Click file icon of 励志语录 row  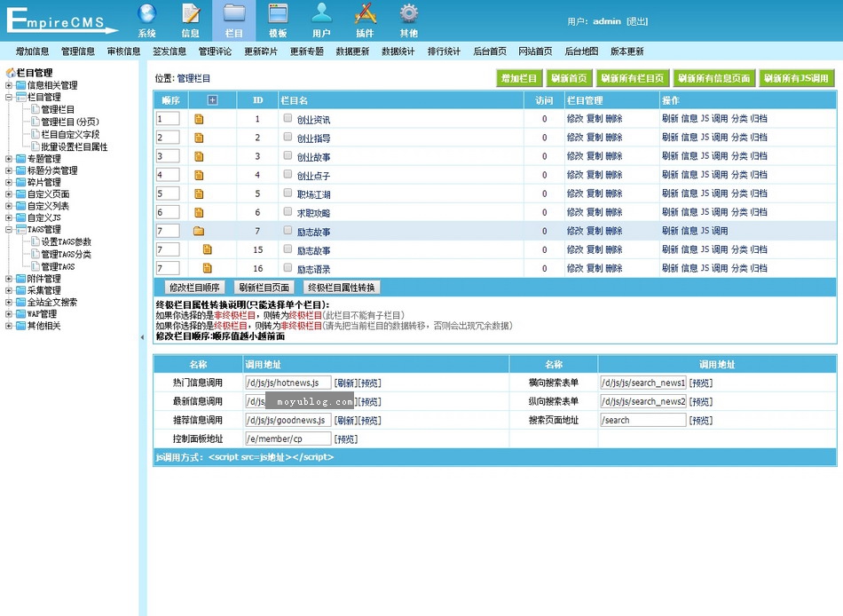[208, 268]
